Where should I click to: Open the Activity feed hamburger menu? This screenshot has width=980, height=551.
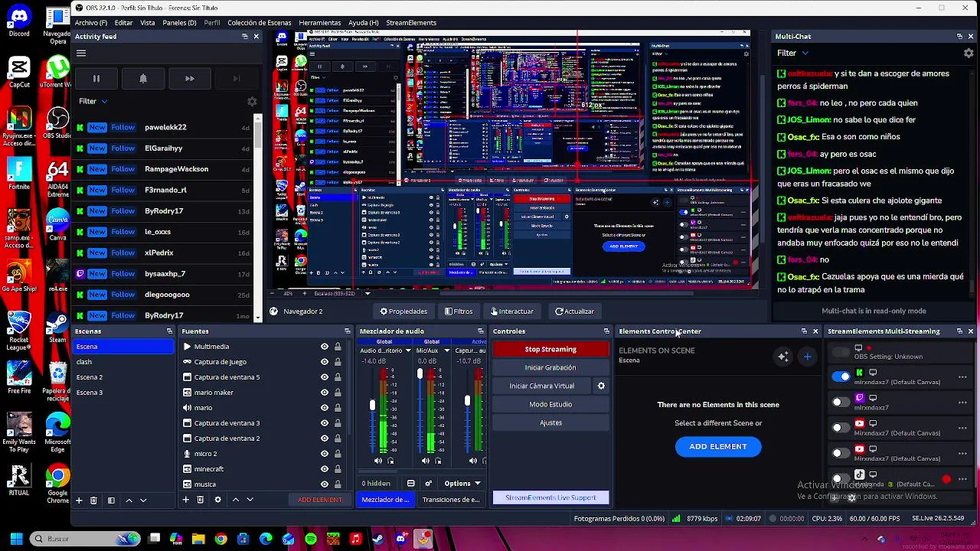pos(81,53)
